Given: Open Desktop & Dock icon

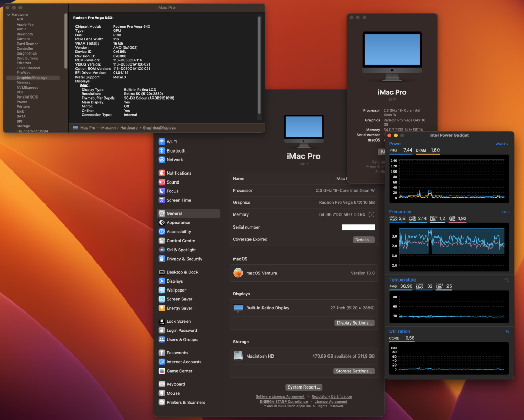Looking at the screenshot, I should click(x=162, y=272).
